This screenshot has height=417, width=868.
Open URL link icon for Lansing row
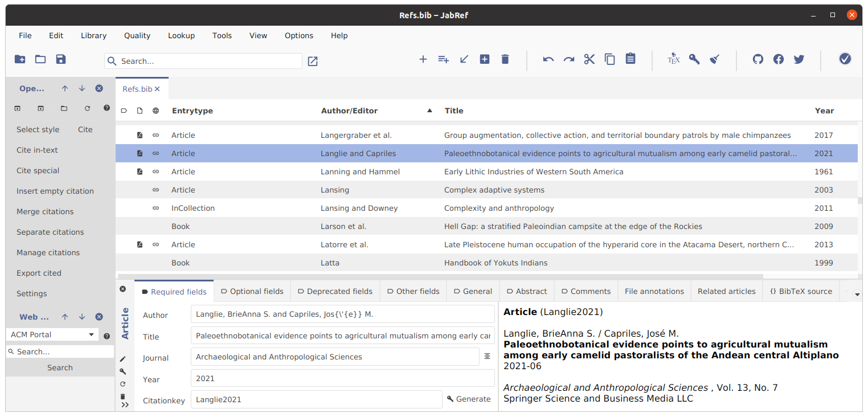155,190
